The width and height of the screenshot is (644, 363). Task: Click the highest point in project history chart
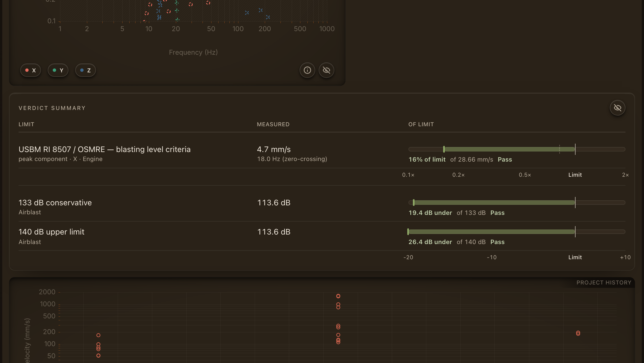point(338,296)
